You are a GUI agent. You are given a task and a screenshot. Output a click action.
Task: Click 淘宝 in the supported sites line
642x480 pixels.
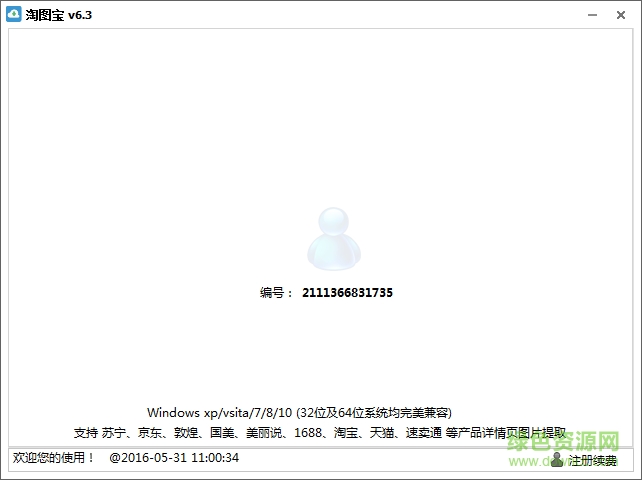click(346, 433)
